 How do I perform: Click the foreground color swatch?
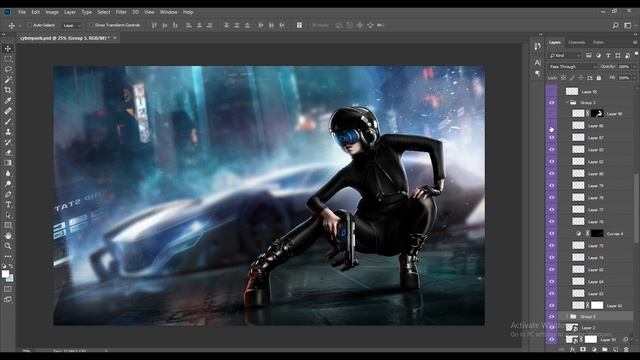tap(5, 274)
